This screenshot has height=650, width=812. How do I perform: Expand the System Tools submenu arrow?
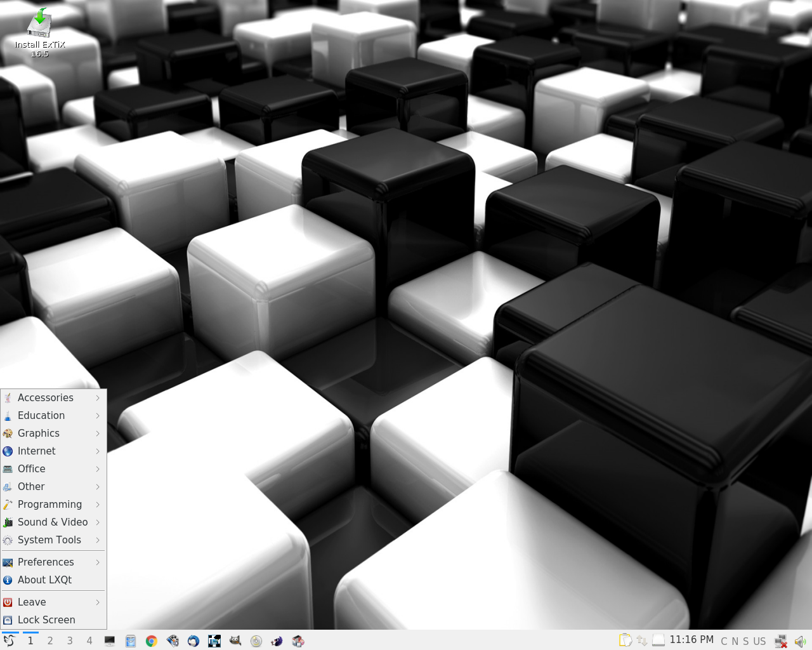(98, 540)
